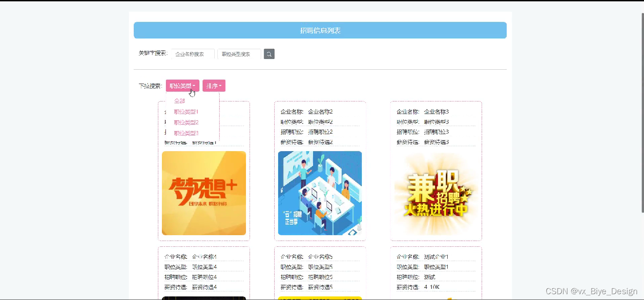Click the text 职位类型4

pos(204,267)
